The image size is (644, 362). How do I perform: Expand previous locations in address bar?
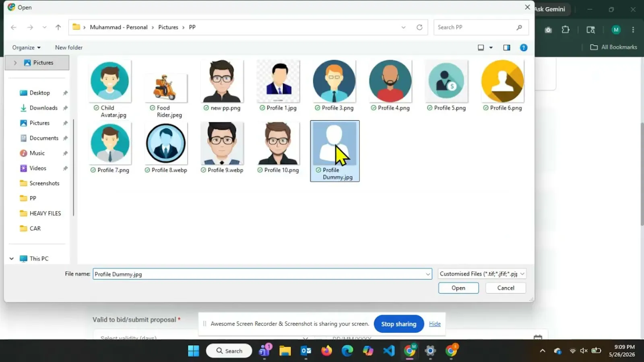point(403,27)
